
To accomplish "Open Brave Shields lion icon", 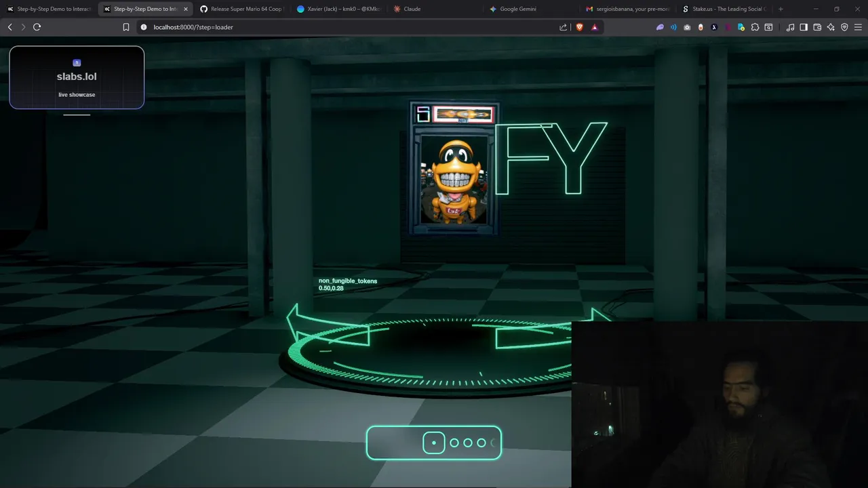I will (x=580, y=27).
